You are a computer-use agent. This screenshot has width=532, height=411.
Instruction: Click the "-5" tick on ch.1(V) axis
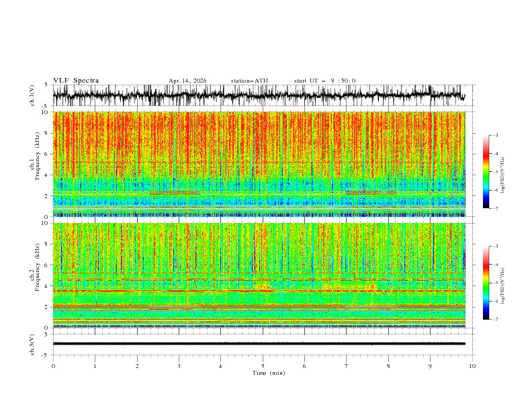(x=46, y=105)
